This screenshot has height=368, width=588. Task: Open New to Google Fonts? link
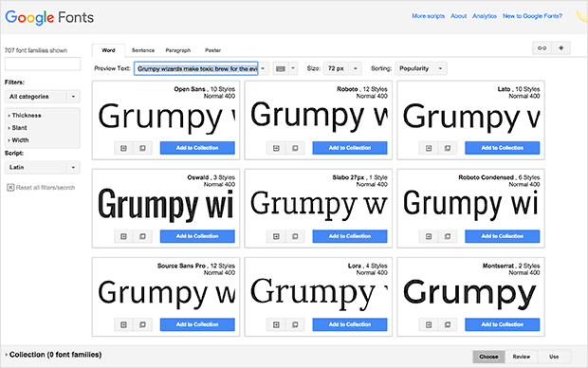532,16
